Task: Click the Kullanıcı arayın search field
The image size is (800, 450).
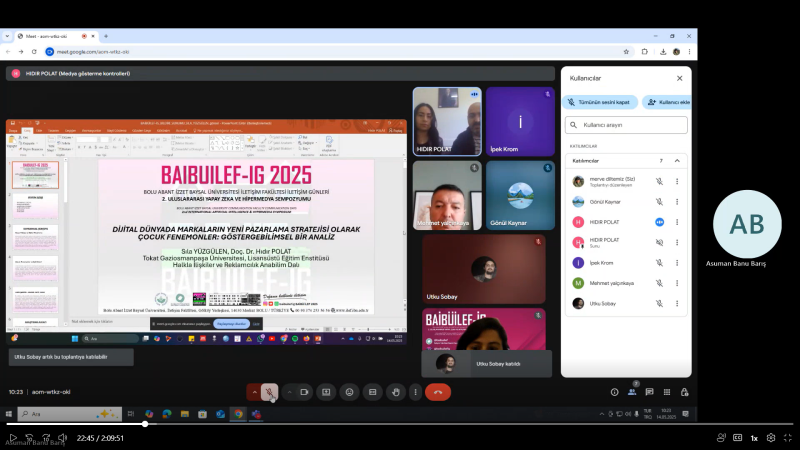Action: pos(626,124)
